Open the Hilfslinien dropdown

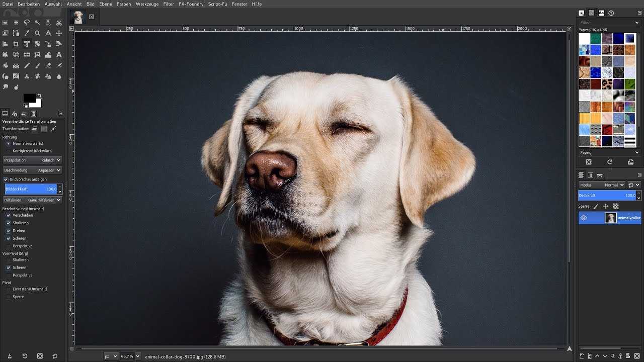[x=33, y=200]
